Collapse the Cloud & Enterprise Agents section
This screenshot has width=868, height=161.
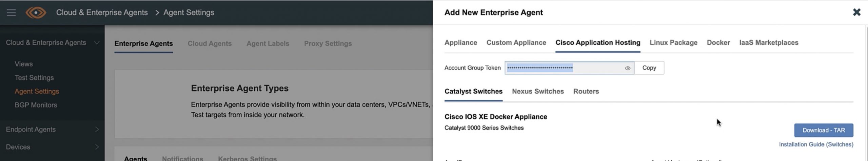[x=97, y=43]
